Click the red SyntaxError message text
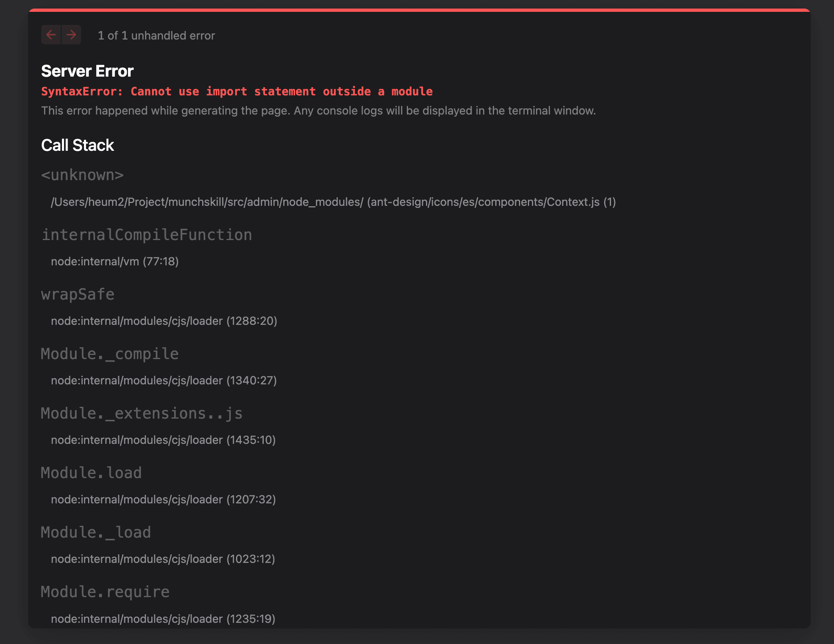 (237, 91)
